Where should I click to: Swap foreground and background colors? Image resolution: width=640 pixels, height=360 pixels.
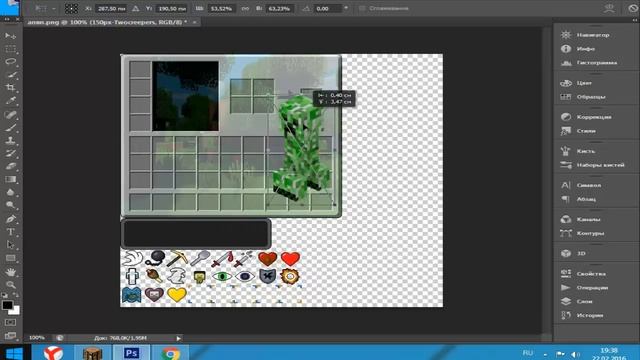[x=16, y=294]
